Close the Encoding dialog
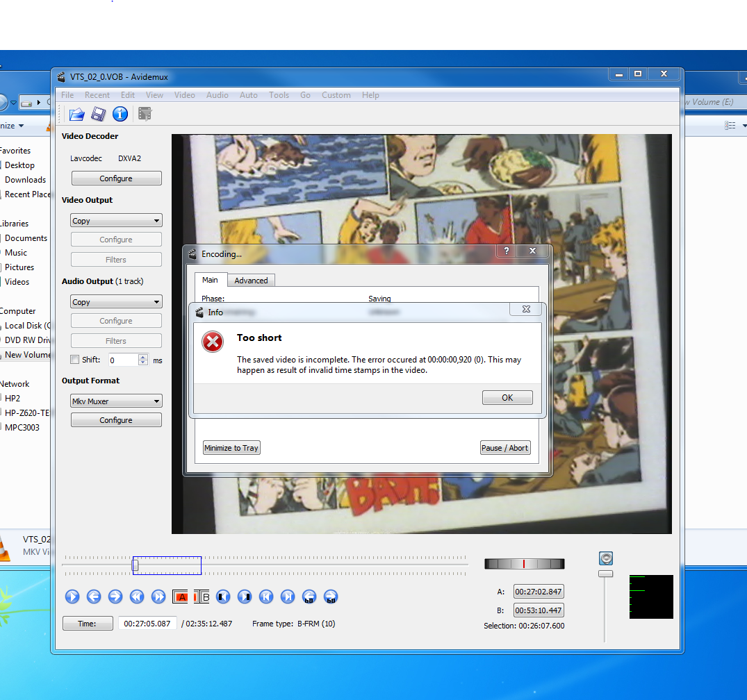This screenshot has height=700, width=747. pyautogui.click(x=532, y=251)
